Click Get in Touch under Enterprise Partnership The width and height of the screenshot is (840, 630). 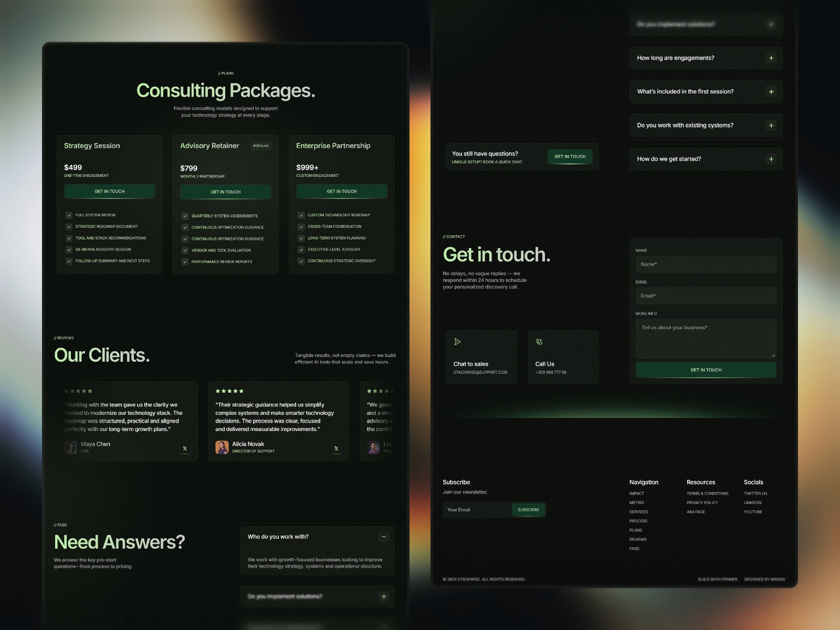[x=342, y=192]
